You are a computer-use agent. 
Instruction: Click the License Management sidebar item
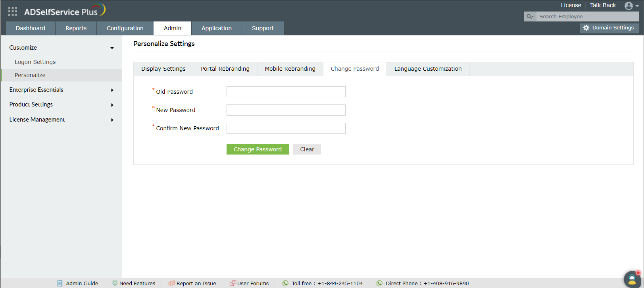37,120
